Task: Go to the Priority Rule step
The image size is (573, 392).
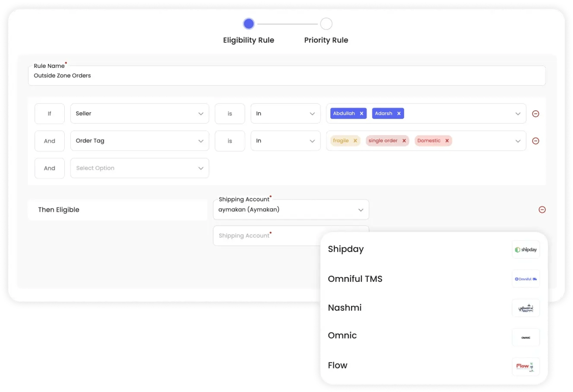Action: (326, 24)
